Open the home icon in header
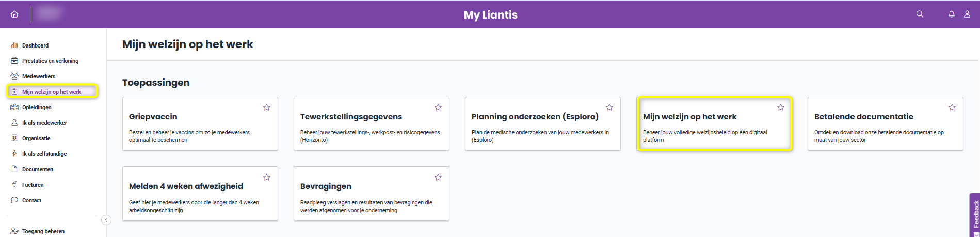Viewport: 980px width, 237px height. 14,14
